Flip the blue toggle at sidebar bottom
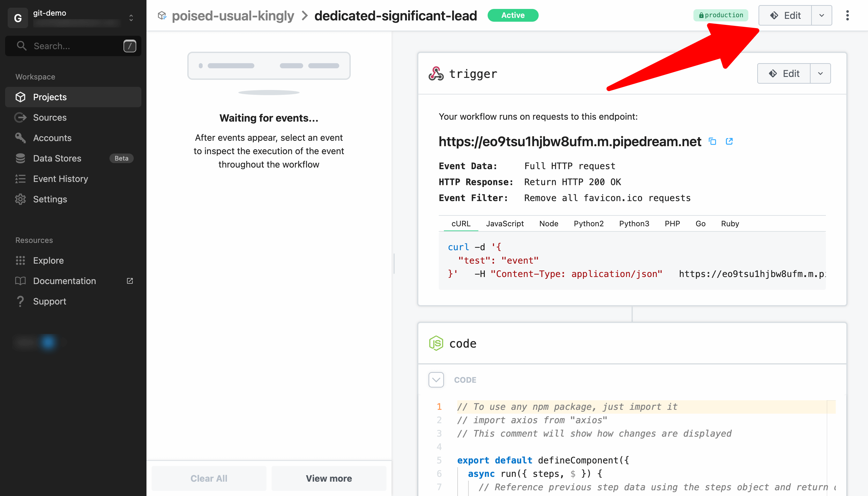Viewport: 868px width, 496px height. pos(47,343)
